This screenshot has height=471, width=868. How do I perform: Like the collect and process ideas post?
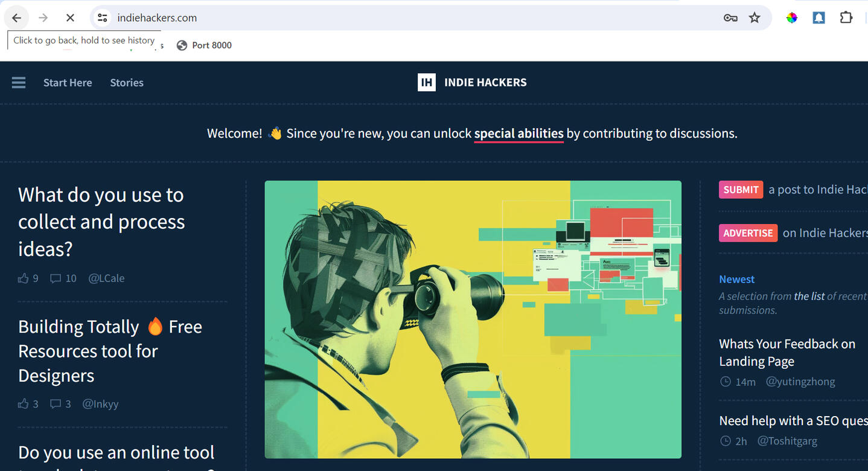click(24, 278)
